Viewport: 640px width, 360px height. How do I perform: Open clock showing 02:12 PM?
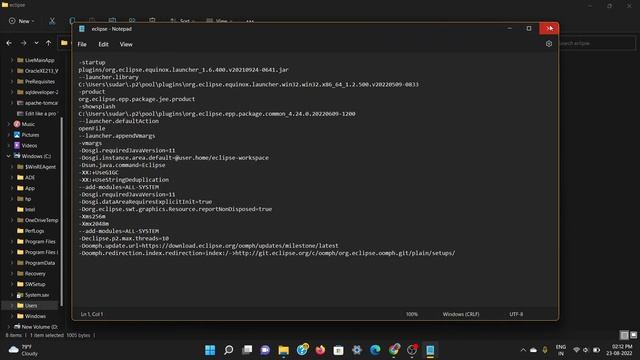point(619,350)
